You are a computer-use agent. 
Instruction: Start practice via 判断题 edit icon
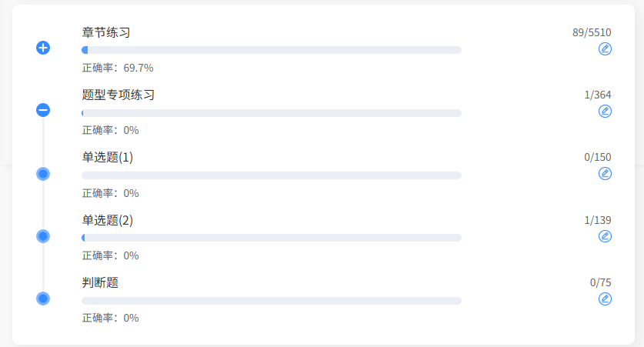605,299
